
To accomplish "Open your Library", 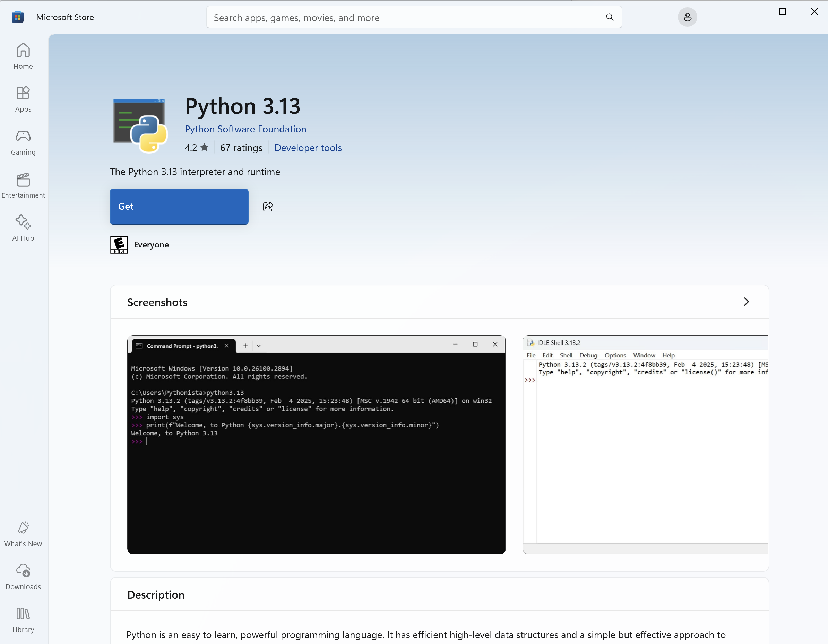I will (23, 620).
